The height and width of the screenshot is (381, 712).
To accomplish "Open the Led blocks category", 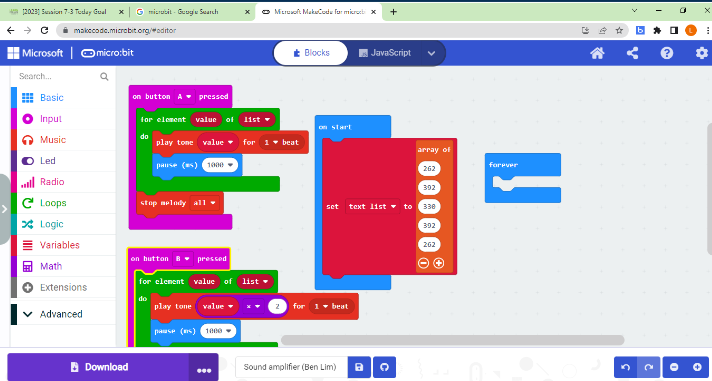I will (63, 161).
